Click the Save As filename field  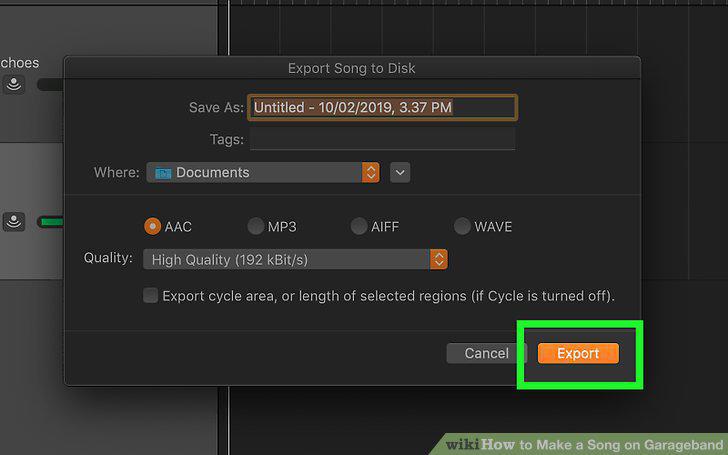coord(382,108)
